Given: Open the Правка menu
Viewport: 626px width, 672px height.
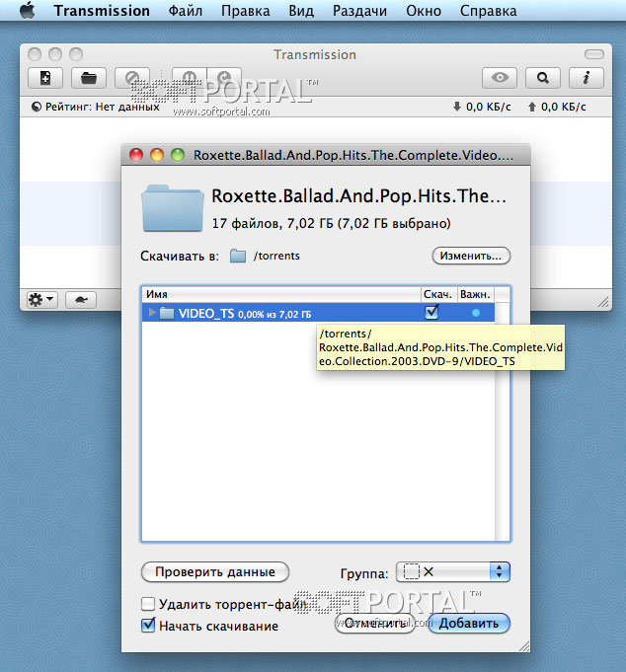Looking at the screenshot, I should point(246,11).
